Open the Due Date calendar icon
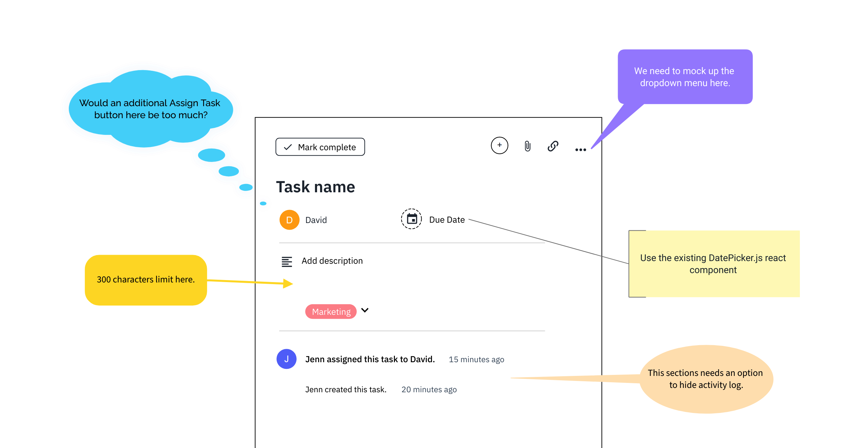 (x=412, y=219)
